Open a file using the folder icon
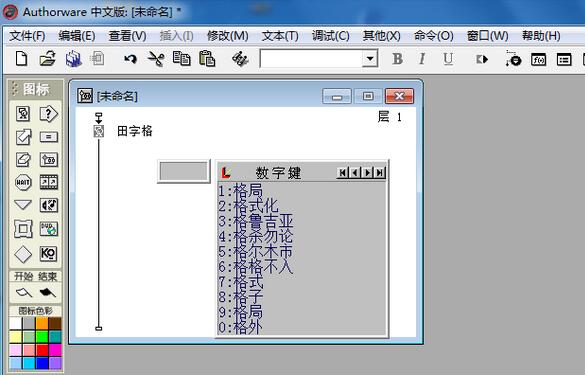 pos(47,59)
